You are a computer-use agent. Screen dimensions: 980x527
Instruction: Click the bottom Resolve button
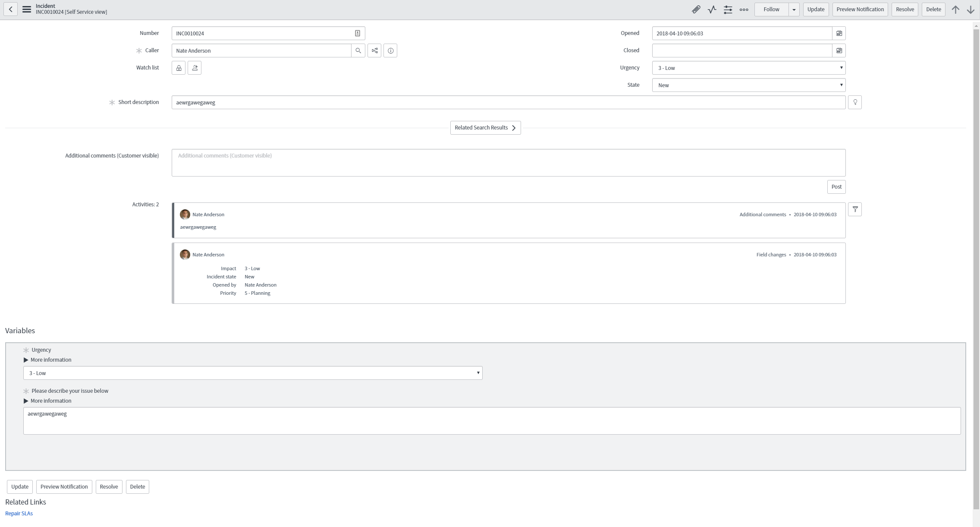tap(109, 487)
